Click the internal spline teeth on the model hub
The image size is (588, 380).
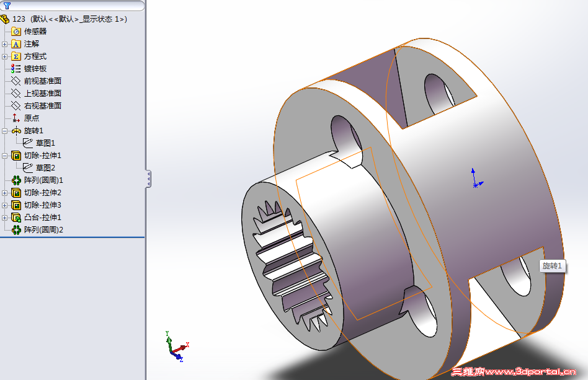coord(292,266)
